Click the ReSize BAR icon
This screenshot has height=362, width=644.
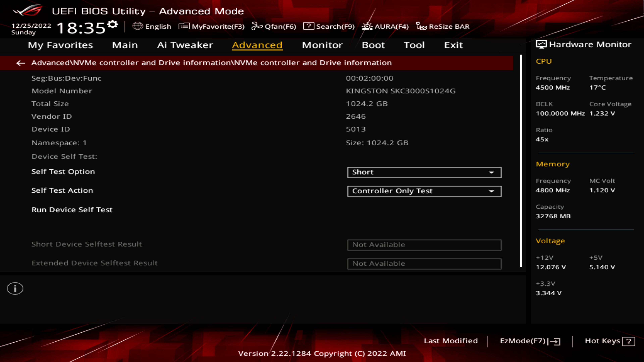[x=421, y=26]
